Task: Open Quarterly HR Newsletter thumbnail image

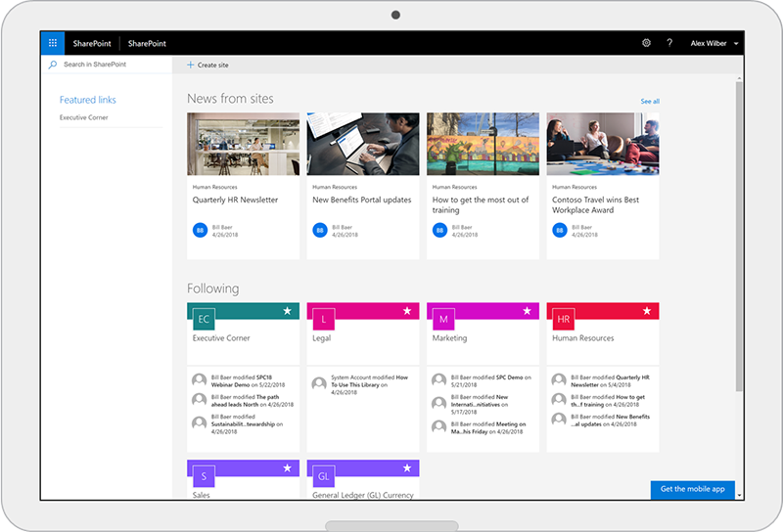Action: (243, 144)
